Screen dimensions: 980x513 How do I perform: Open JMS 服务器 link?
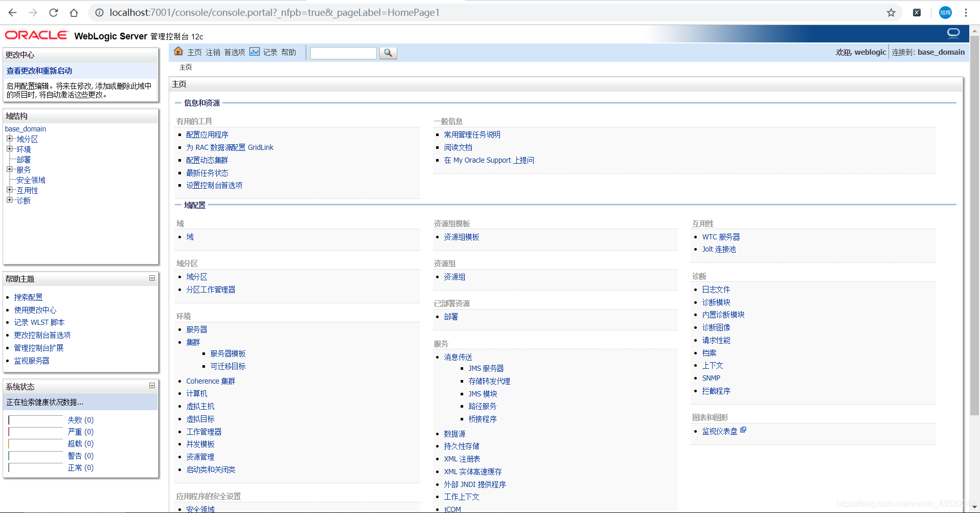(x=486, y=368)
